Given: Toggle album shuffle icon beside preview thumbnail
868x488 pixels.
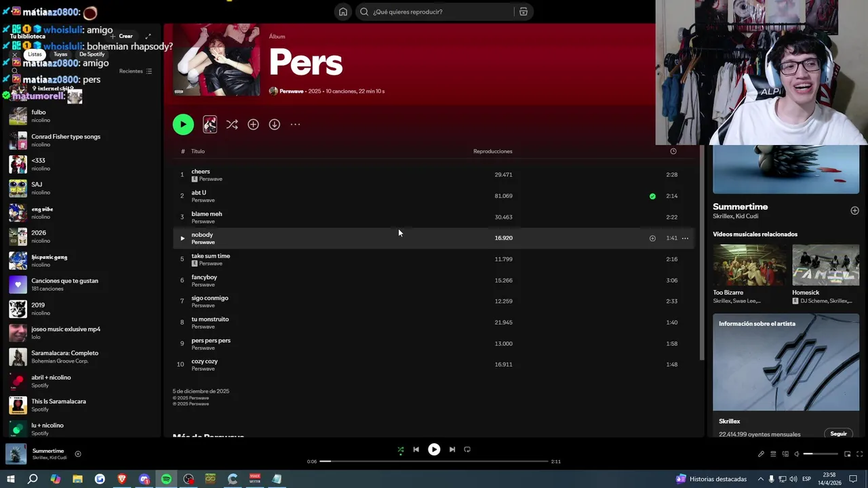Looking at the screenshot, I should pyautogui.click(x=232, y=125).
